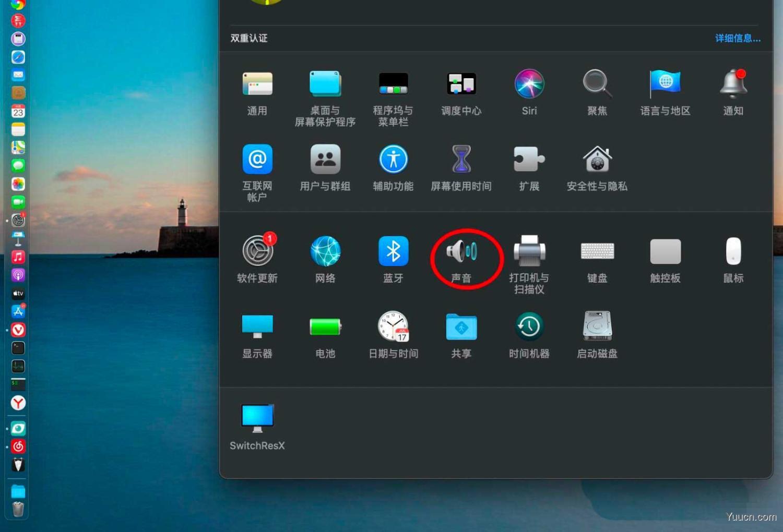The height and width of the screenshot is (532, 783).
Task: Open Calendar showing 23 in Dock
Action: coord(18,111)
